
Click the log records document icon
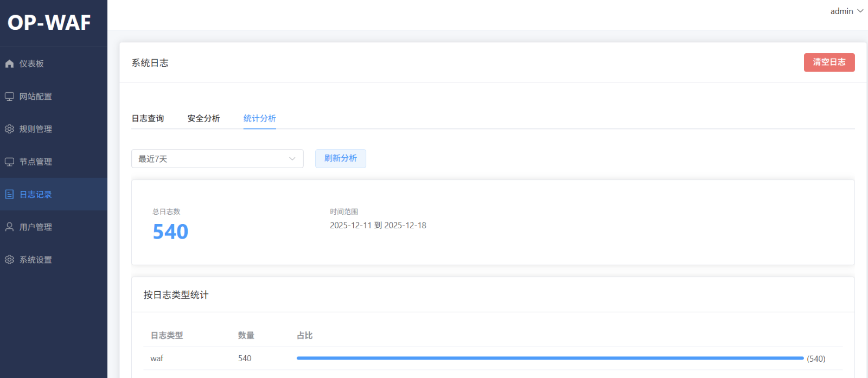(9, 194)
